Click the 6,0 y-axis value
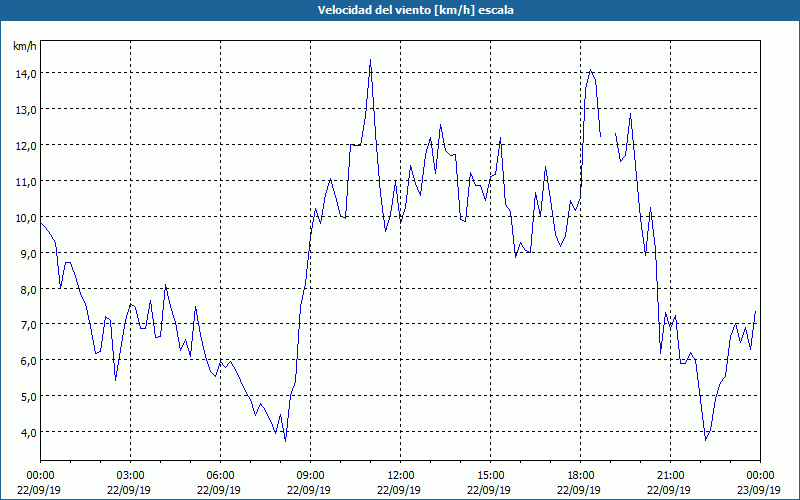800x500 pixels. 28,361
